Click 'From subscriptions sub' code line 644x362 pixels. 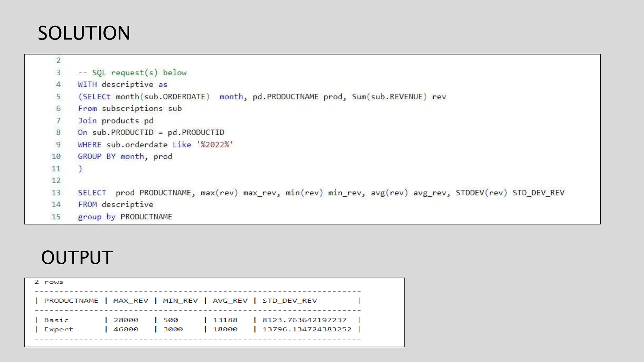click(130, 109)
